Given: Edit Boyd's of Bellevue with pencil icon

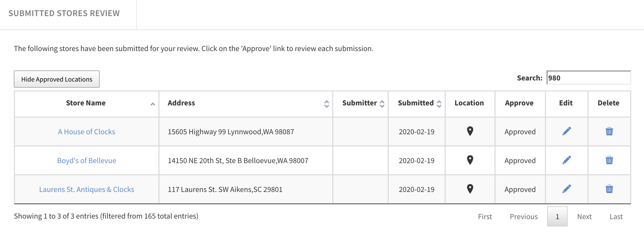Looking at the screenshot, I should pos(566,160).
